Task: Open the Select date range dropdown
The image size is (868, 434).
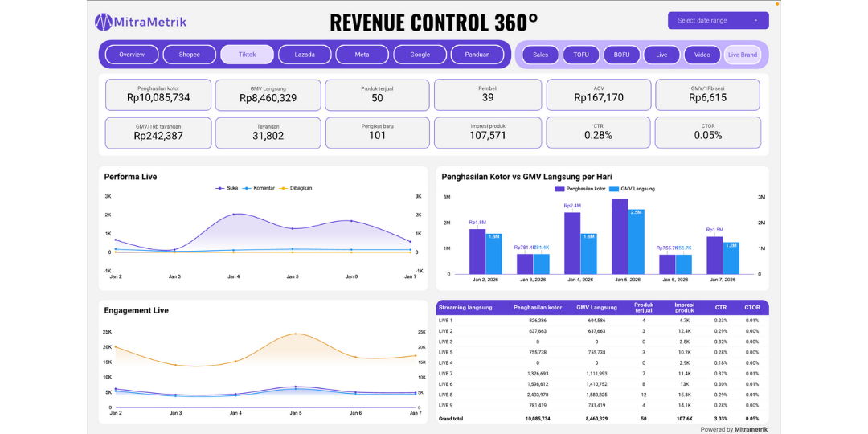Action: click(x=718, y=21)
